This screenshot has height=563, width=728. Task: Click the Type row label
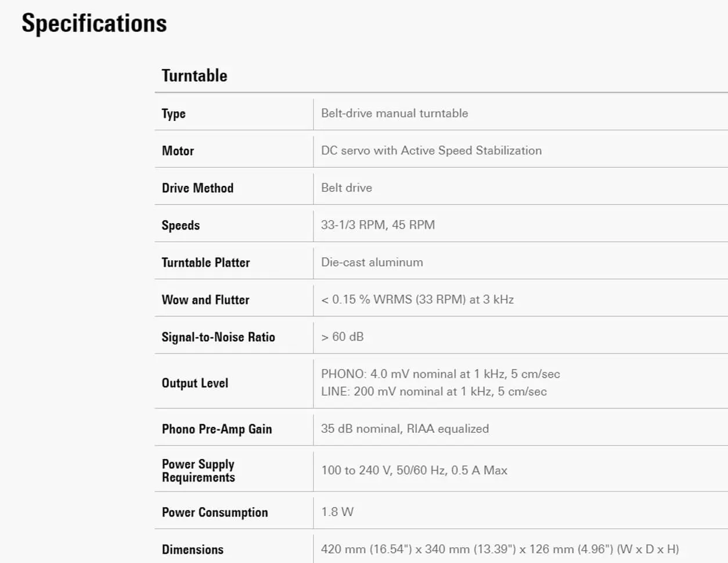tap(174, 114)
